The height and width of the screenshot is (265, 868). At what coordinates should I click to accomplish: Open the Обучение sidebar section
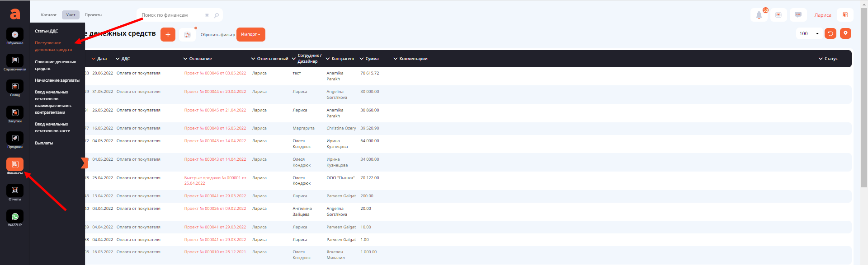15,35
